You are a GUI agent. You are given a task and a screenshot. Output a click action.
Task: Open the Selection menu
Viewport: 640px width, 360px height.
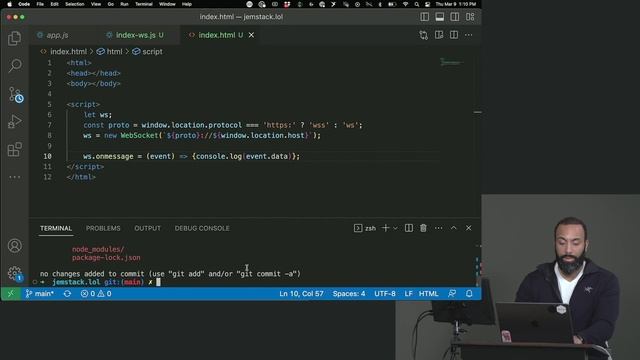pos(75,4)
